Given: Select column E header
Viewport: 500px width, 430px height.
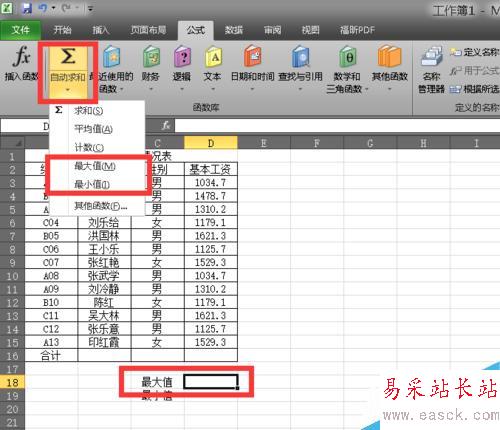Looking at the screenshot, I should coord(264,143).
